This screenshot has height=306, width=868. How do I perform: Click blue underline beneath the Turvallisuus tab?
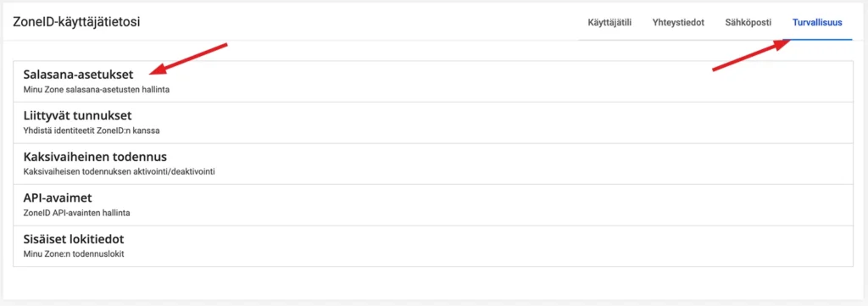click(817, 40)
